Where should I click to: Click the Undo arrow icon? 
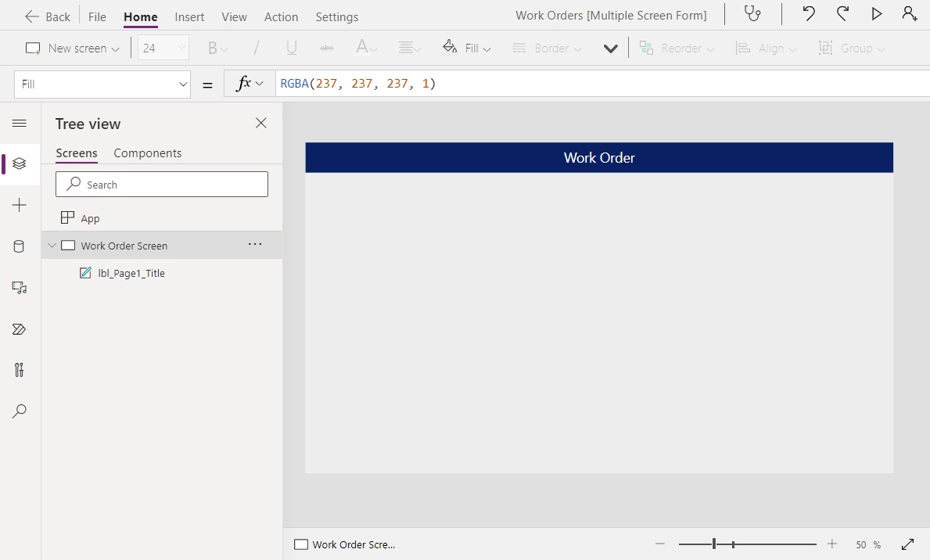click(808, 13)
